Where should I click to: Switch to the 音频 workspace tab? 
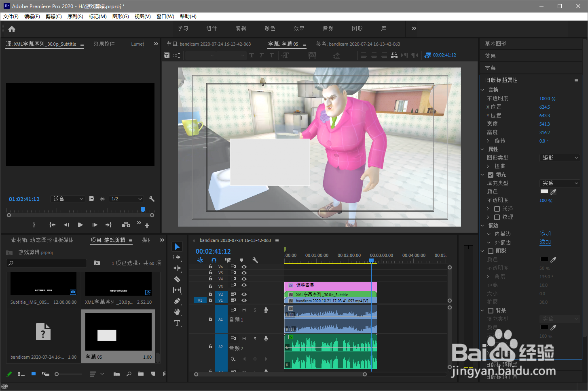tap(328, 28)
